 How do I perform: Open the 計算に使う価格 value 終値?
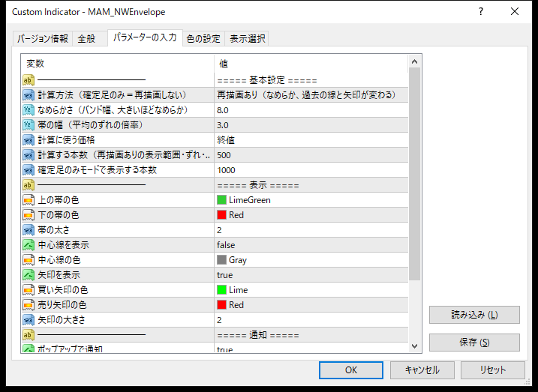pos(311,140)
